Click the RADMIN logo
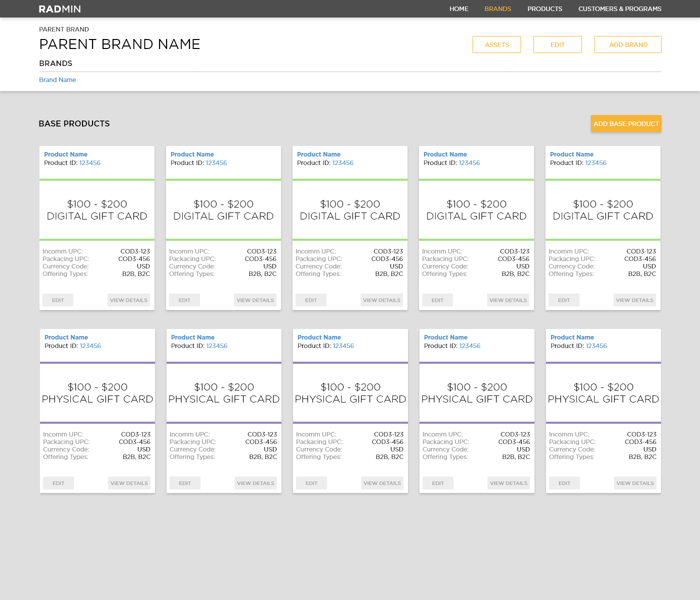700x600 pixels. point(59,8)
